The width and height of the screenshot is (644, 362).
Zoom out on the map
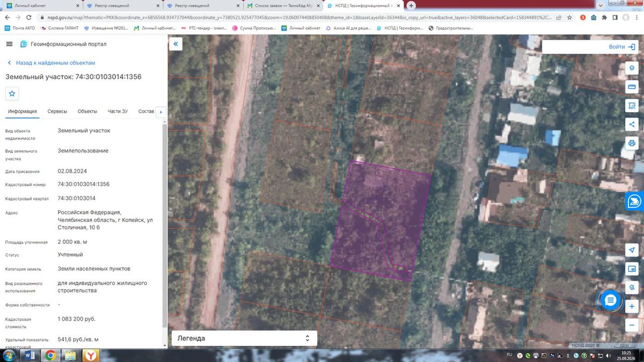632,325
